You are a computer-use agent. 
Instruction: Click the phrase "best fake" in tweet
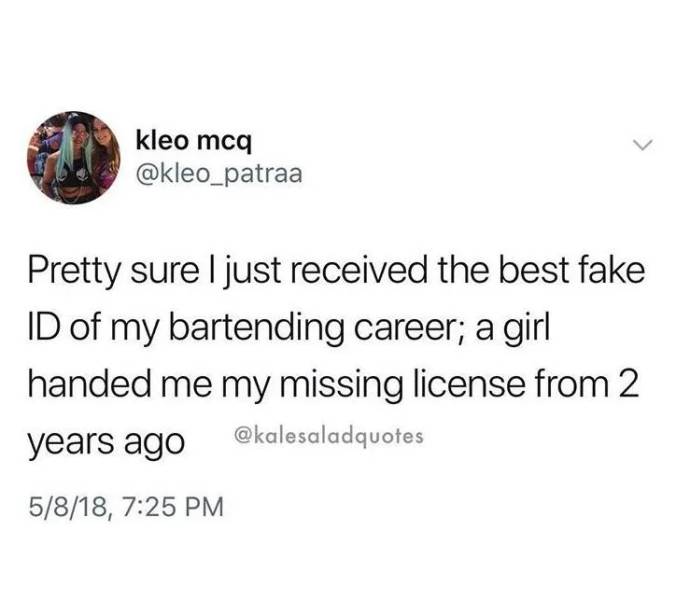click(x=572, y=270)
